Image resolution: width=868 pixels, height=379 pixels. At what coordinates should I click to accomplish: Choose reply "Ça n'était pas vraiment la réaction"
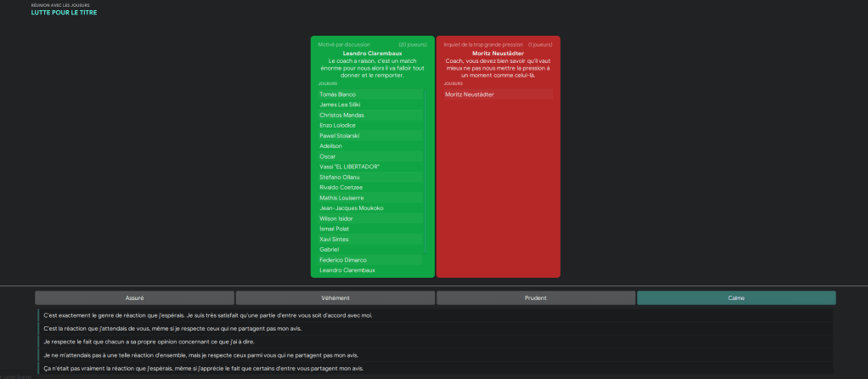coord(203,368)
